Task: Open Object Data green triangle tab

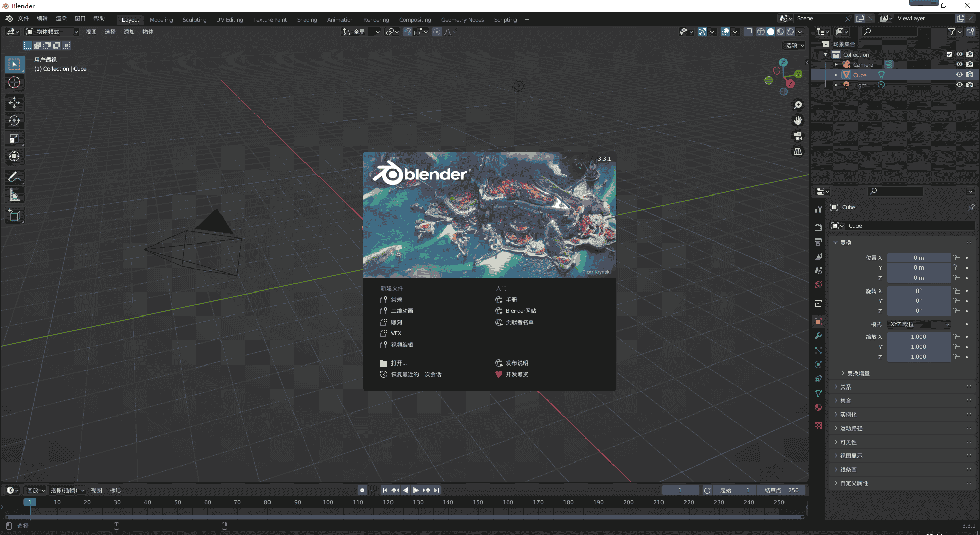Action: point(818,393)
